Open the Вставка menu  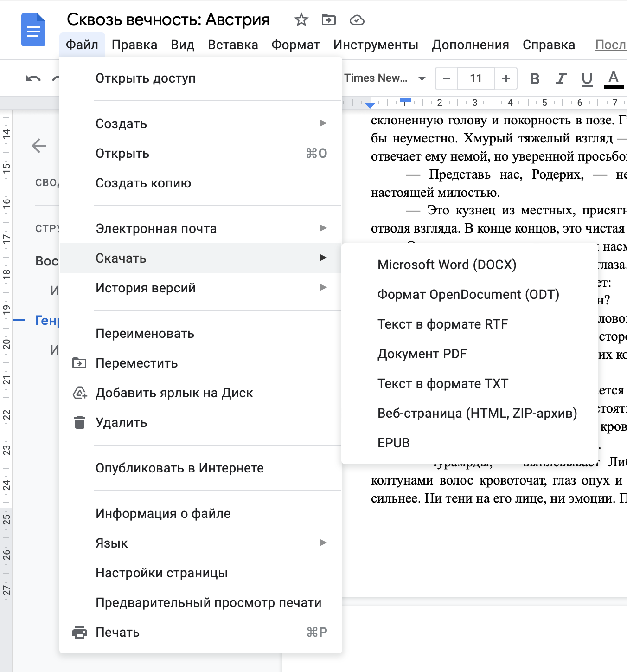coord(233,45)
